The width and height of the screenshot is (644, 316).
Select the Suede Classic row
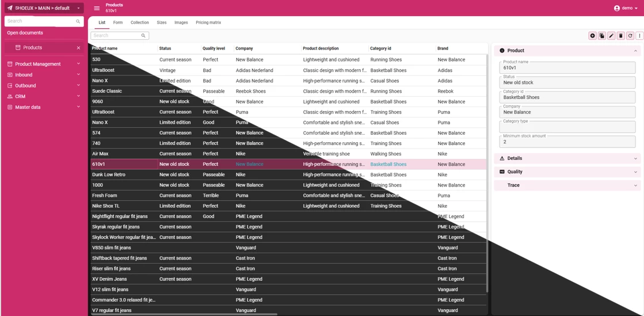pos(288,91)
